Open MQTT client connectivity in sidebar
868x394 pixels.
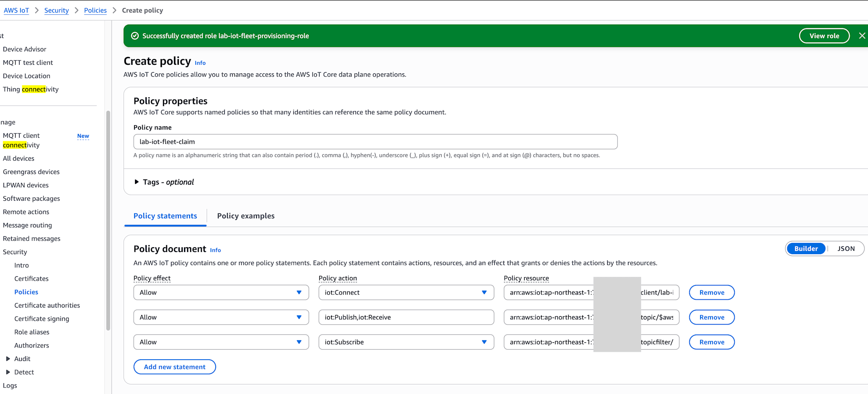coord(21,140)
